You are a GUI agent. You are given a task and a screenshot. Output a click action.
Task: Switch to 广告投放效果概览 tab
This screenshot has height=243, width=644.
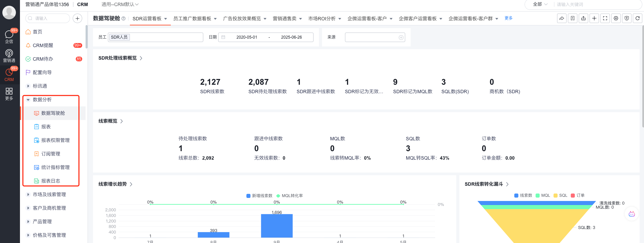(x=242, y=19)
